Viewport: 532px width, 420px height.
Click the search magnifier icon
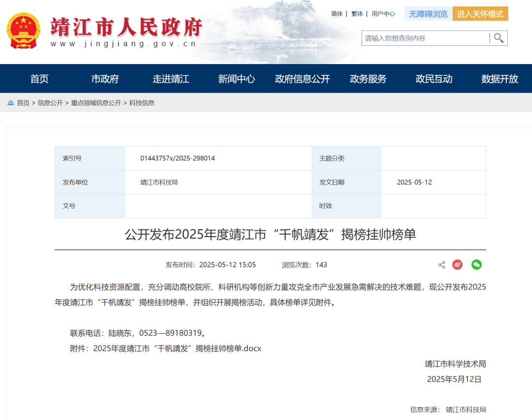pos(499,37)
